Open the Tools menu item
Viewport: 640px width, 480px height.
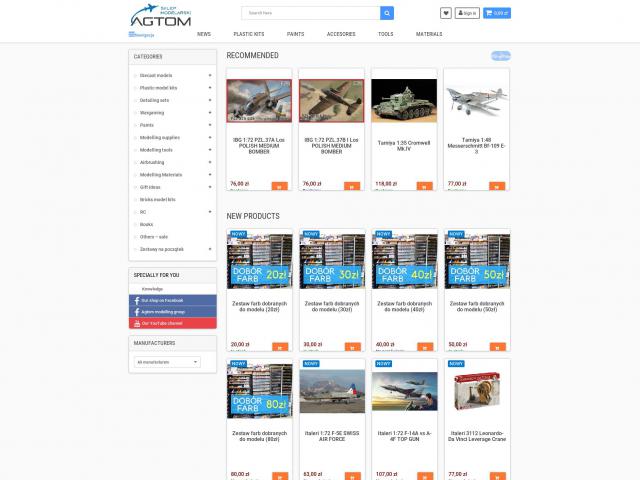tap(385, 34)
